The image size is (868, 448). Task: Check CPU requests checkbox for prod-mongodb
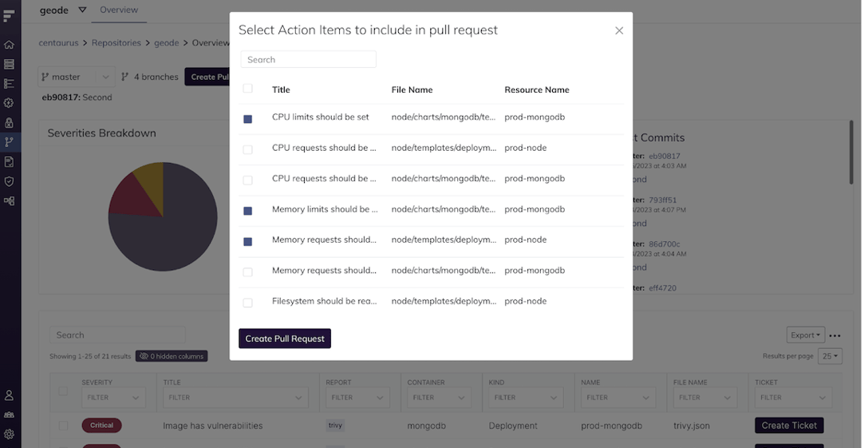coord(247,180)
